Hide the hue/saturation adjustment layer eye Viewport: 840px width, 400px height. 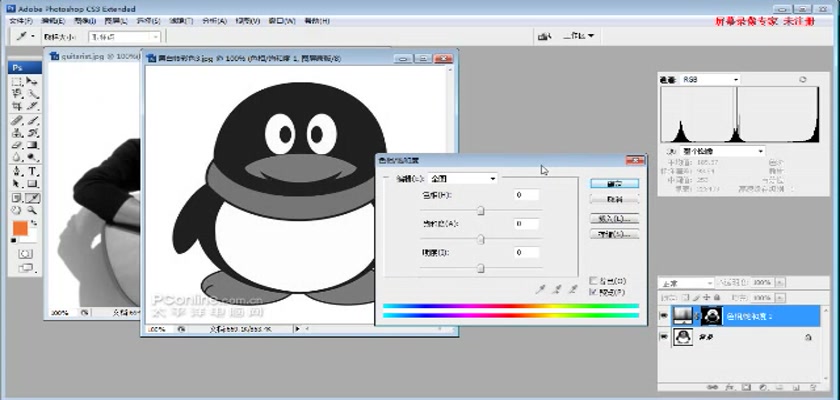coord(664,316)
